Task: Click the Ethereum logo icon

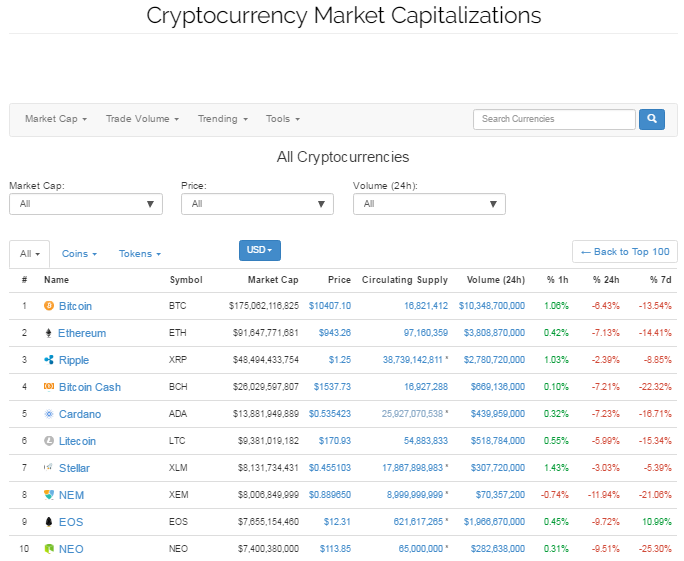Action: click(49, 333)
